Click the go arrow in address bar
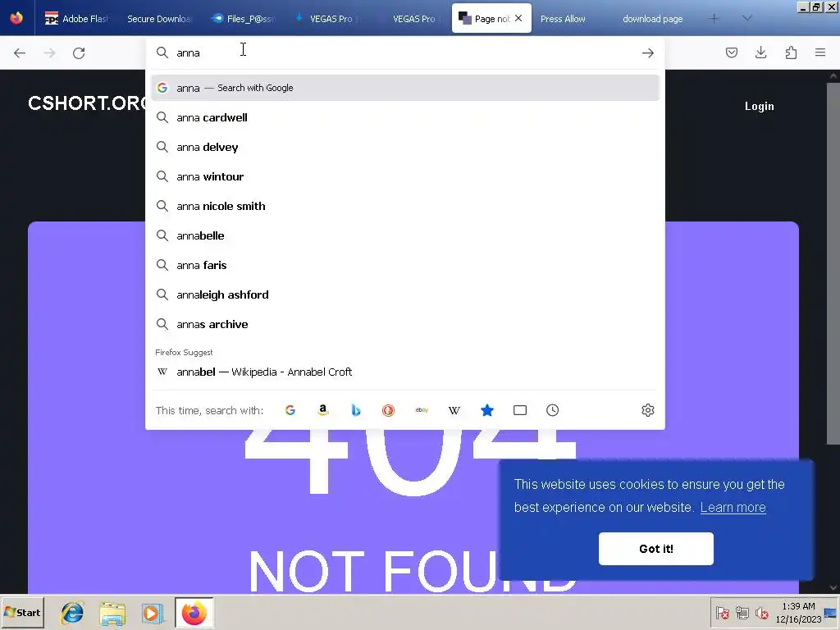Viewport: 840px width, 630px height. click(x=648, y=52)
